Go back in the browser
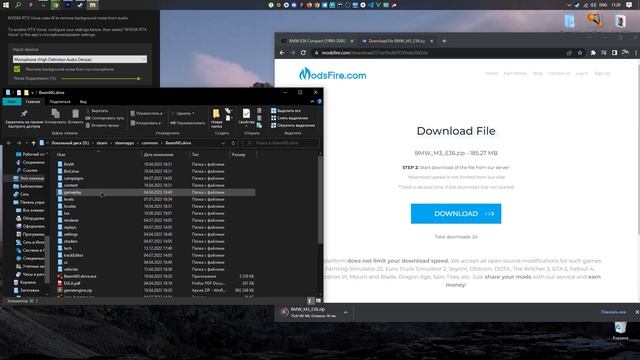640x360 pixels. click(x=282, y=53)
